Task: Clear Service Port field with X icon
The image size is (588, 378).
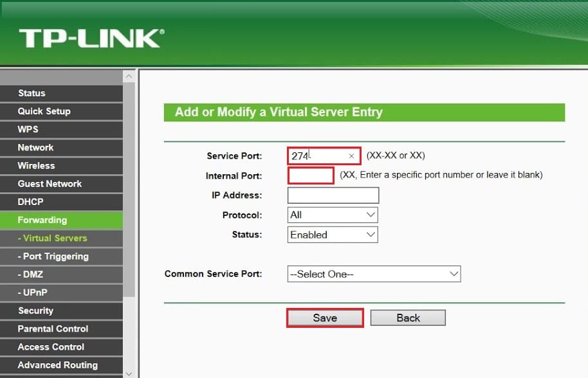Action: [x=351, y=156]
